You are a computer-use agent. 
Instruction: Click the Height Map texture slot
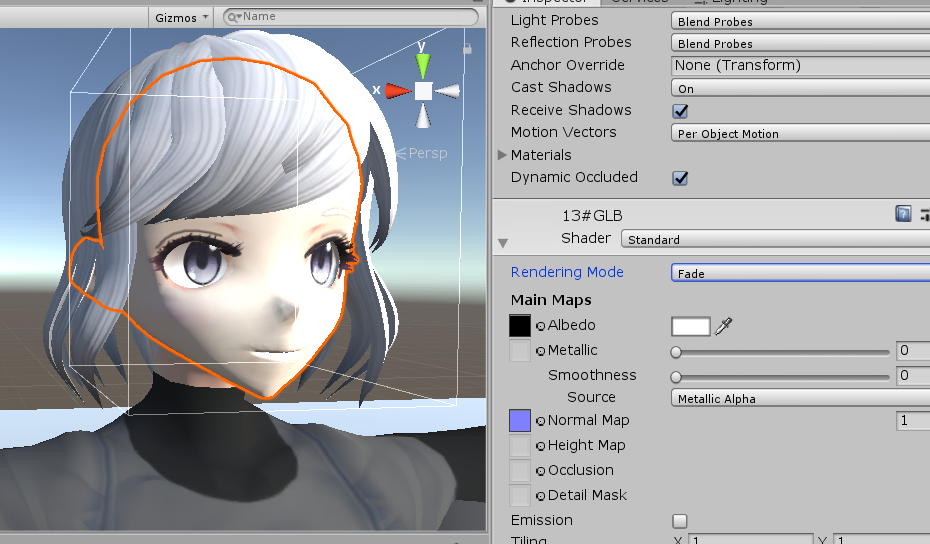coord(520,446)
